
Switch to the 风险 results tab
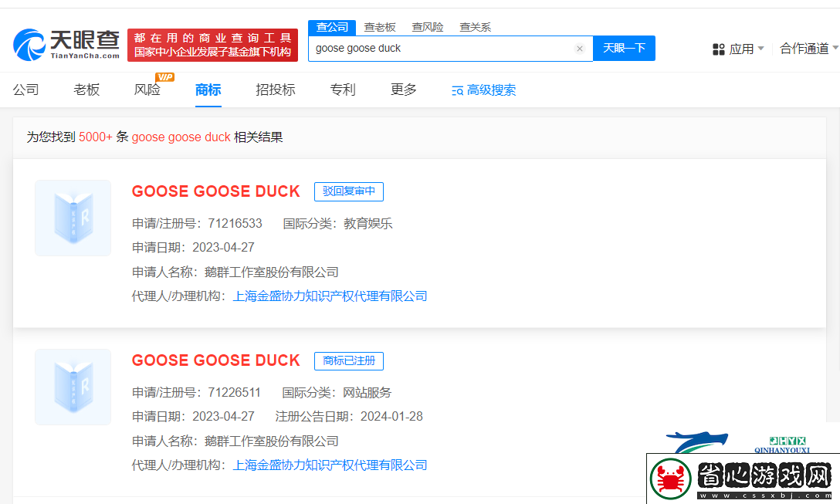click(147, 90)
